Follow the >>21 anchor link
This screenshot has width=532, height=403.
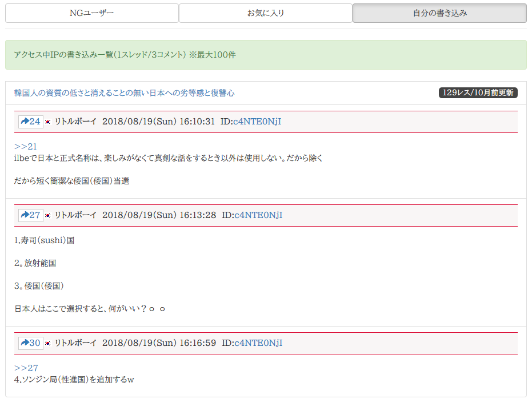[x=26, y=147]
